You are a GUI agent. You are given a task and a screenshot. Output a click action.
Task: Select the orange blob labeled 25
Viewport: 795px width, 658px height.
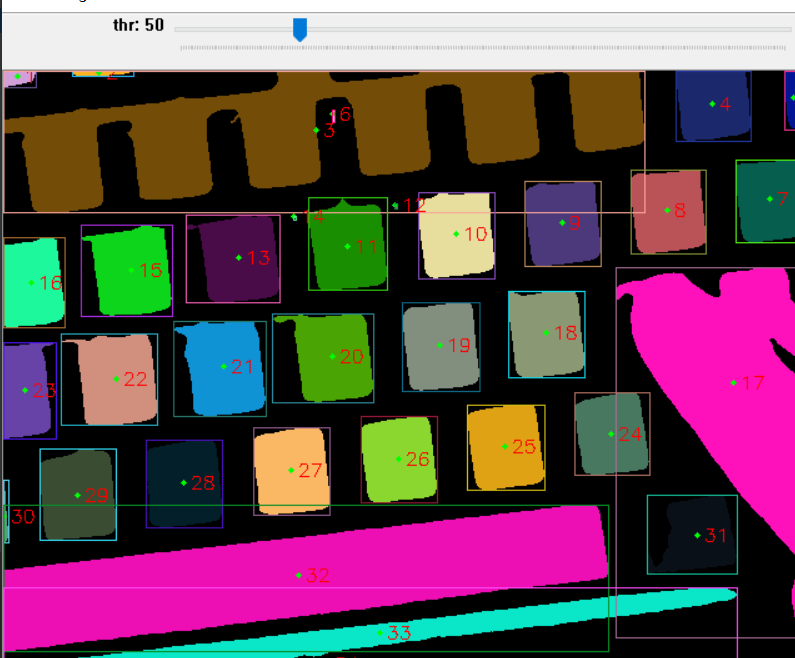pyautogui.click(x=506, y=447)
